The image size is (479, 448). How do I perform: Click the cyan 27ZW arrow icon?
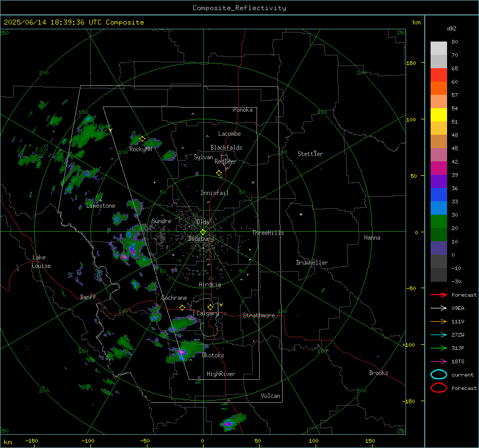(439, 335)
